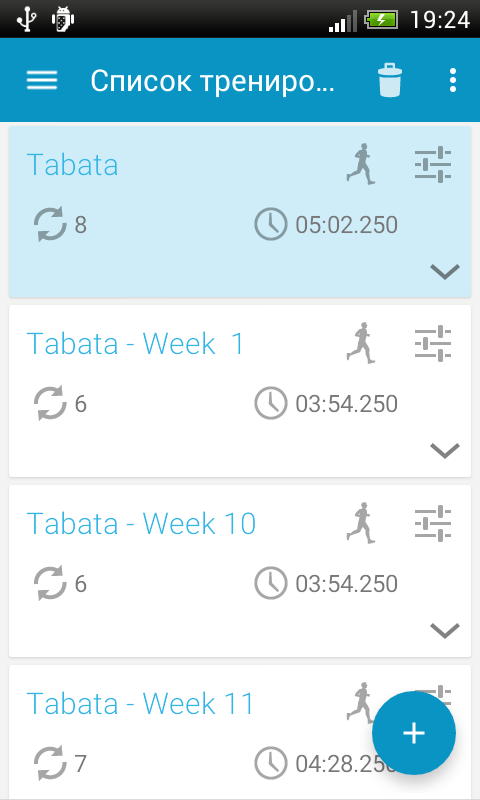Open settings sliders for Tabata - Week 10

click(433, 522)
